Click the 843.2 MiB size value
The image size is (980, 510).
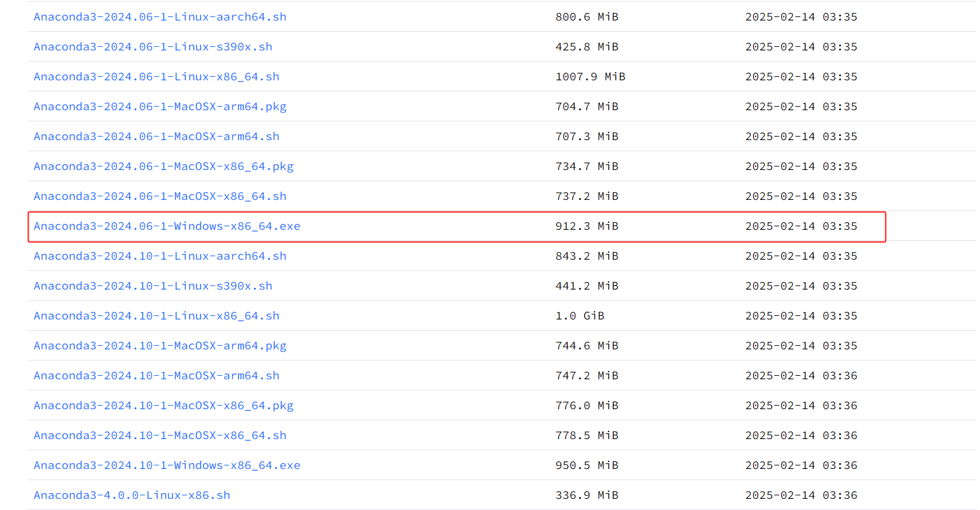click(587, 256)
